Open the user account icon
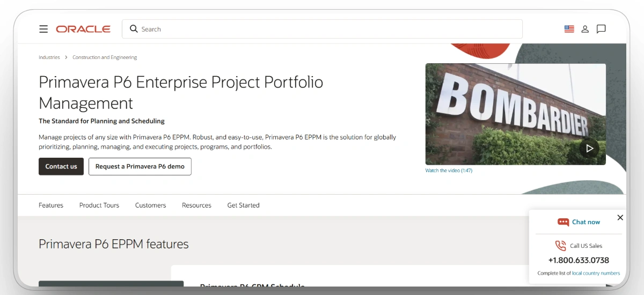 (585, 29)
